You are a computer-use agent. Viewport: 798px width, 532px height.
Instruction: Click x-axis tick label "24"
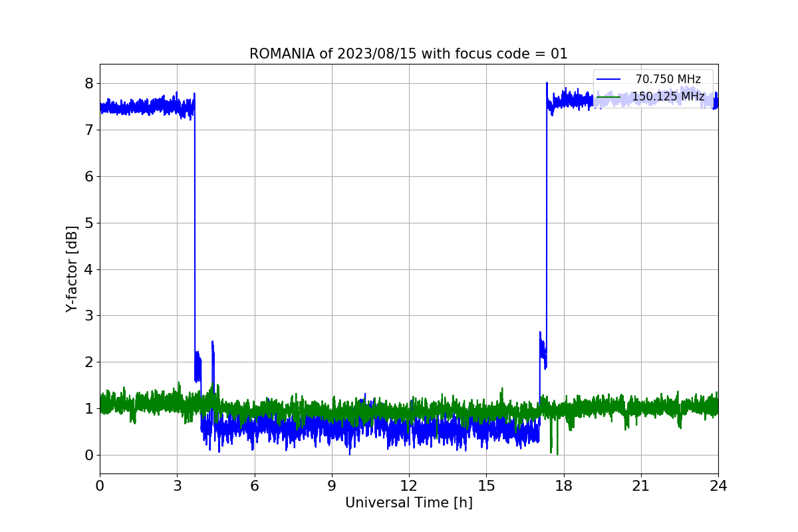[x=718, y=486]
